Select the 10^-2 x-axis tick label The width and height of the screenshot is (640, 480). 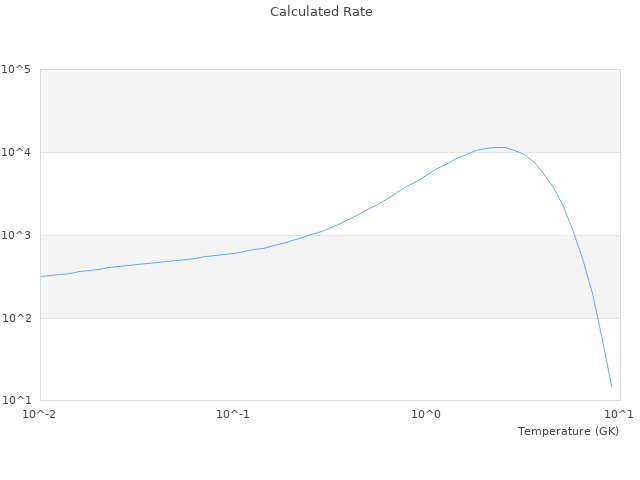pos(40,414)
